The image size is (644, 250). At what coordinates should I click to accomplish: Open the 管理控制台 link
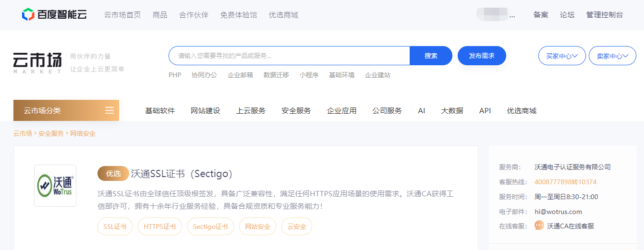tap(604, 15)
